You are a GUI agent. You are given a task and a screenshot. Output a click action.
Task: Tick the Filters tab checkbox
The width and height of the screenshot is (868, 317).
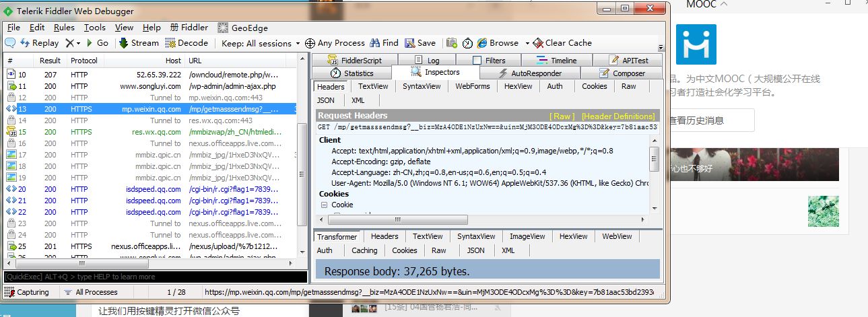tap(477, 60)
